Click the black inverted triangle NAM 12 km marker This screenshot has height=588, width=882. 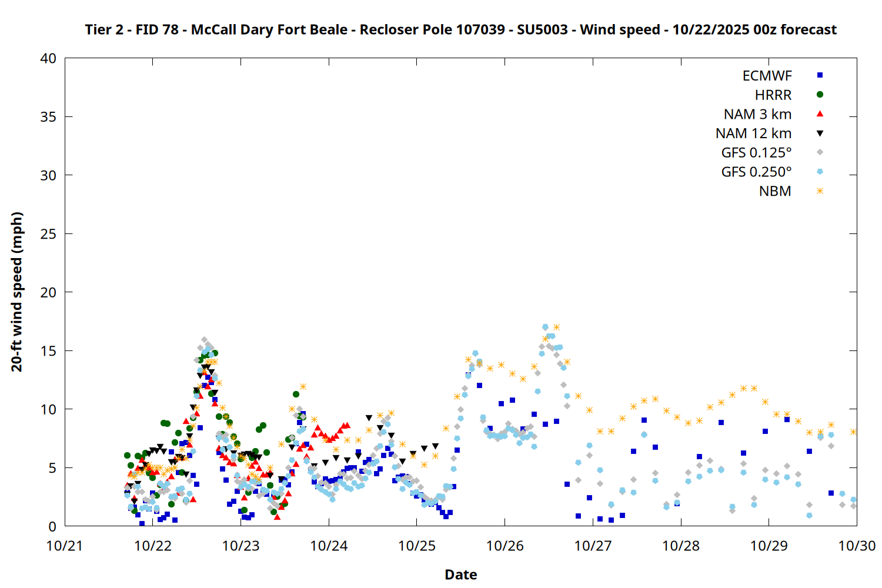820,133
